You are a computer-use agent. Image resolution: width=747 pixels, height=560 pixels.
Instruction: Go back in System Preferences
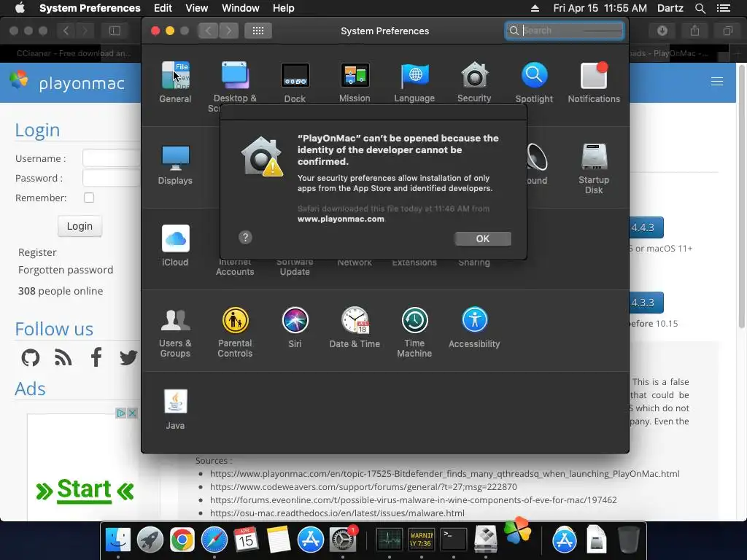click(208, 31)
